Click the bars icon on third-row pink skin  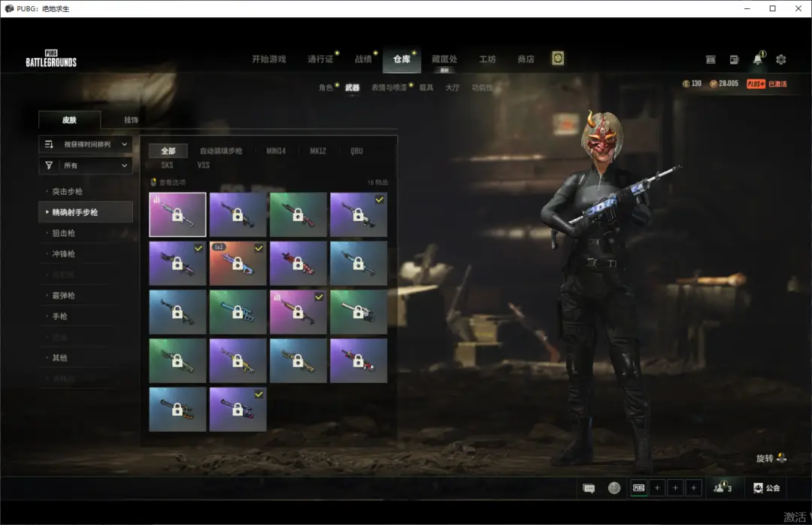tap(277, 297)
